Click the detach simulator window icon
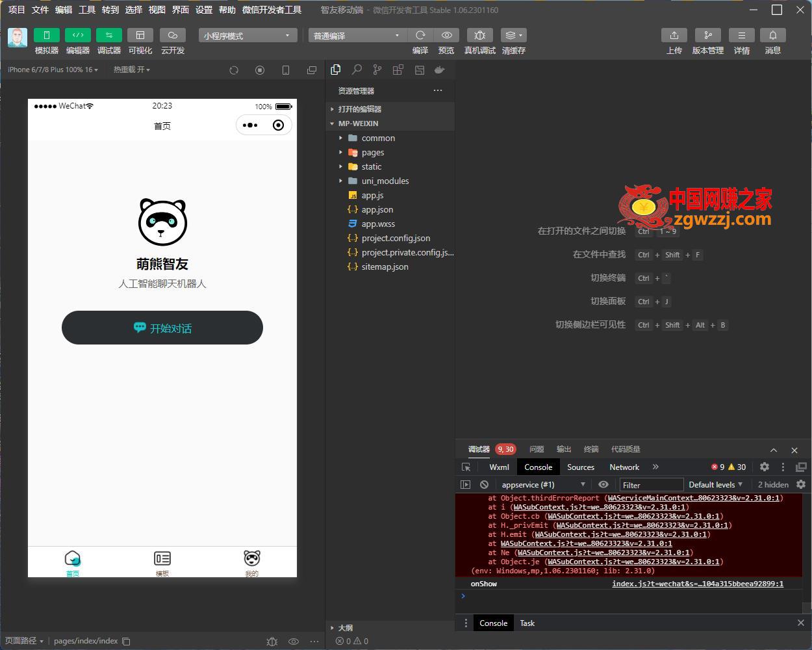Screen dimensions: 812x650 pos(312,70)
